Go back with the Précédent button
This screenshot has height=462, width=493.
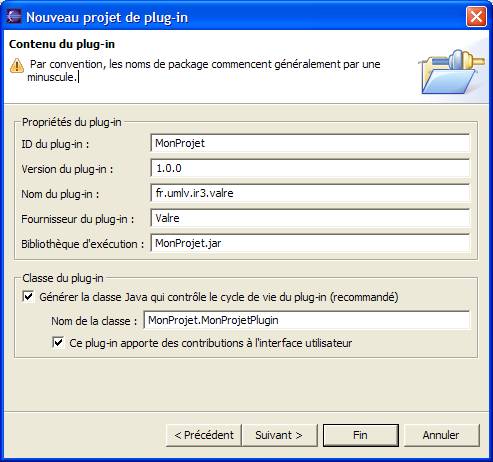(204, 435)
